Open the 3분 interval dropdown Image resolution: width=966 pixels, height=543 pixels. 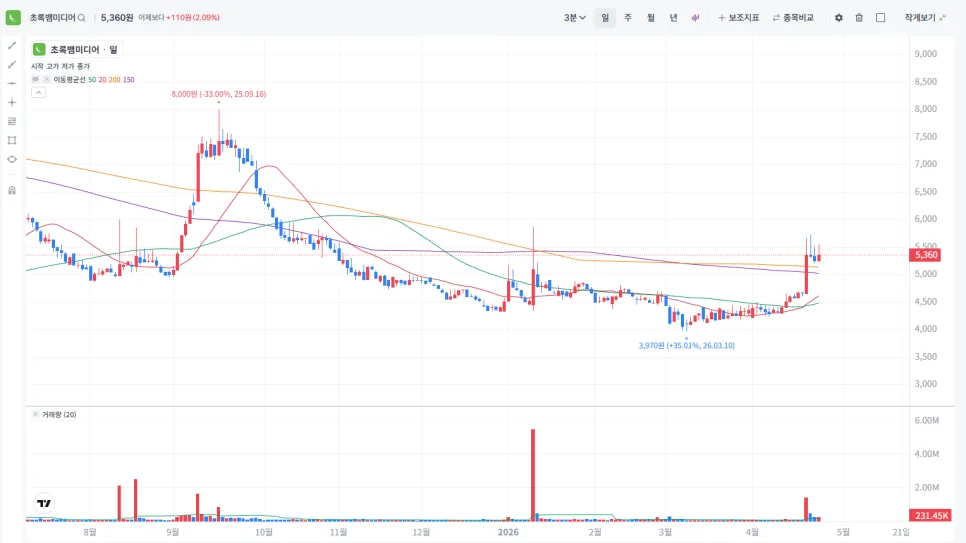click(x=574, y=18)
